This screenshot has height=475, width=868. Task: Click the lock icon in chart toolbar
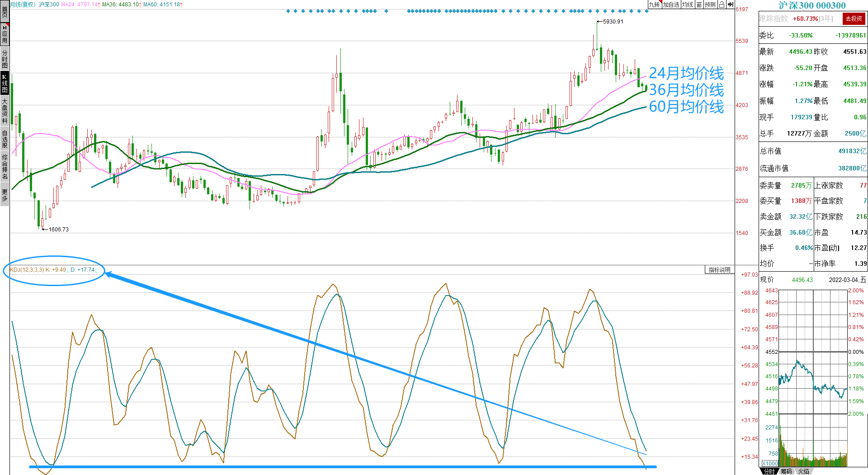coord(722,5)
